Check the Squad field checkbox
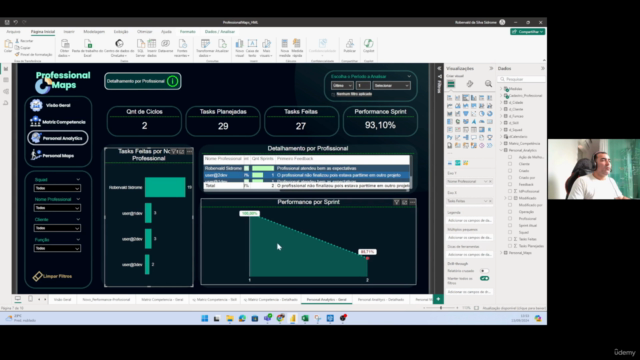This screenshot has width=640, height=360. click(510, 232)
